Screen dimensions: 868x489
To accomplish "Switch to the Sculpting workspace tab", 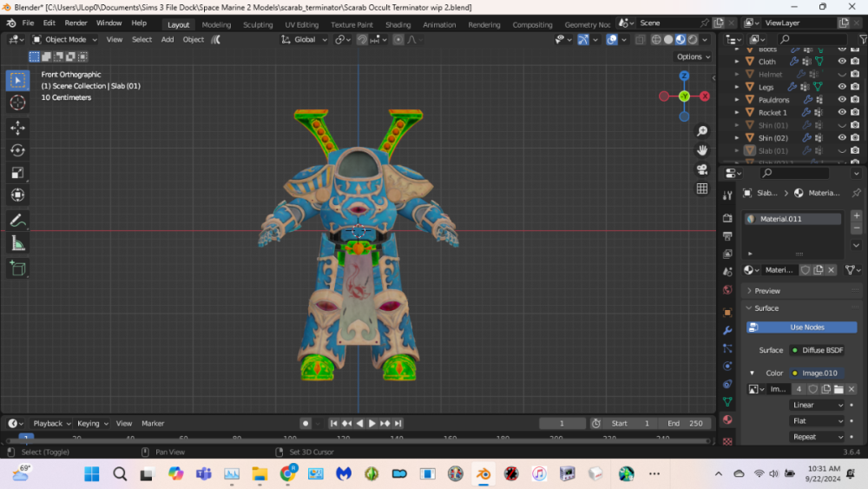I will pos(258,24).
